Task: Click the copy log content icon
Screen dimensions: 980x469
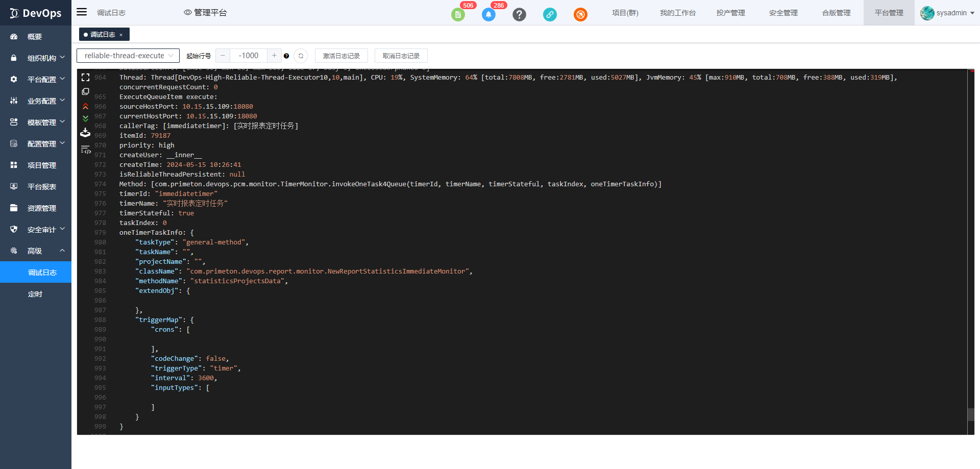Action: [x=85, y=92]
